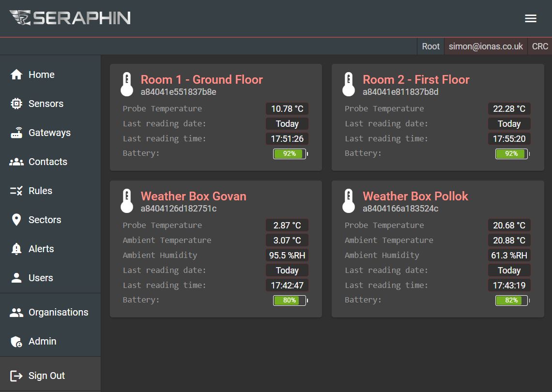Select the Admin shield icon
This screenshot has width=552, height=392.
tap(16, 341)
